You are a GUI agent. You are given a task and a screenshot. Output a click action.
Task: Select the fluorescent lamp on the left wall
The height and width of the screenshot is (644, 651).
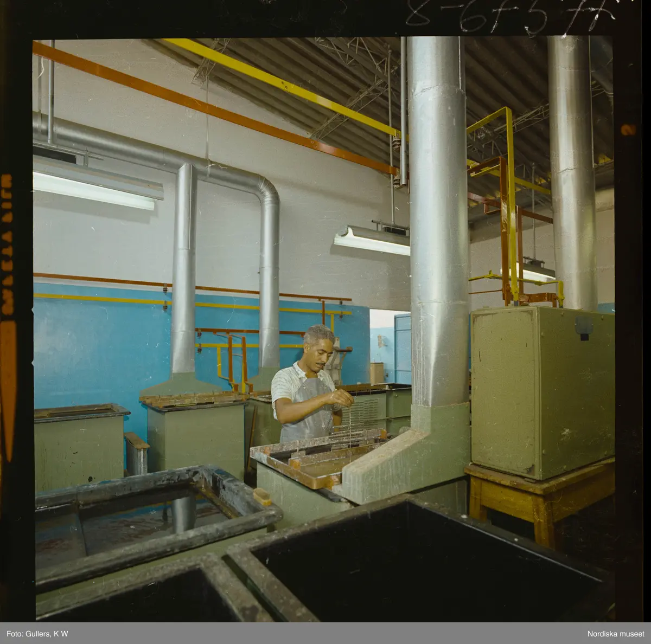click(95, 190)
